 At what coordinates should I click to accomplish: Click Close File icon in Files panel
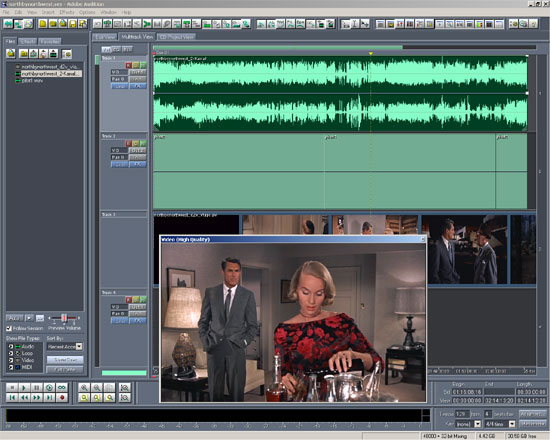point(24,54)
